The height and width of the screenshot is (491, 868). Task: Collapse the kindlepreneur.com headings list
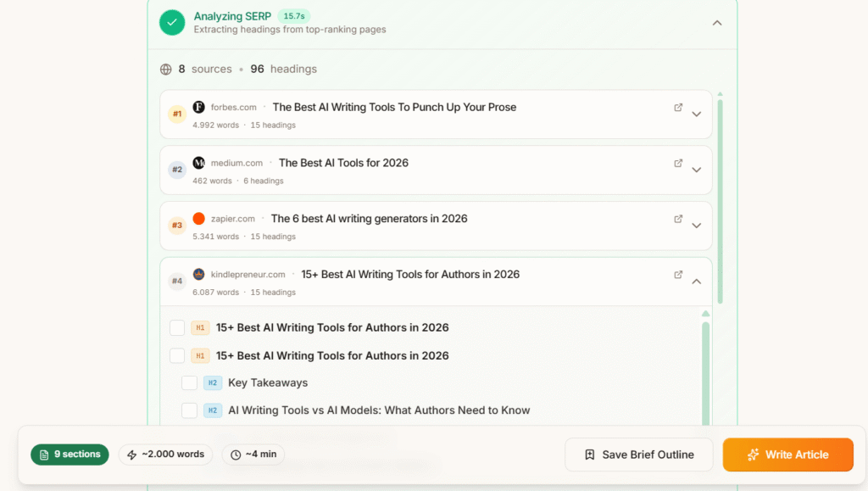697,280
